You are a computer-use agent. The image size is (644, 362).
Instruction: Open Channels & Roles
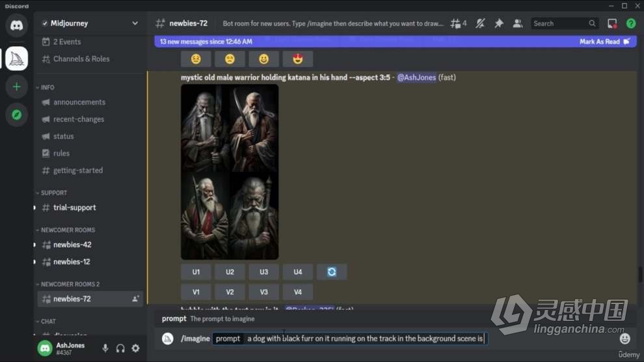pos(90,59)
